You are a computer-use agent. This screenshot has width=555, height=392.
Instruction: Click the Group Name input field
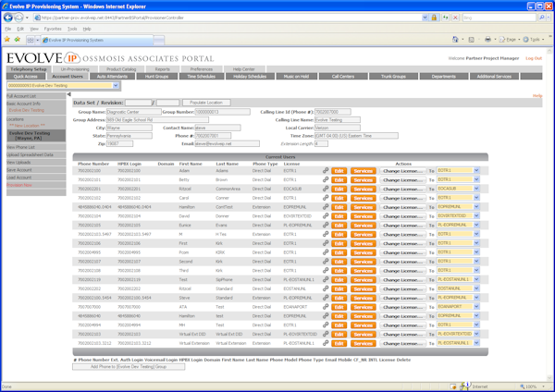pos(134,112)
